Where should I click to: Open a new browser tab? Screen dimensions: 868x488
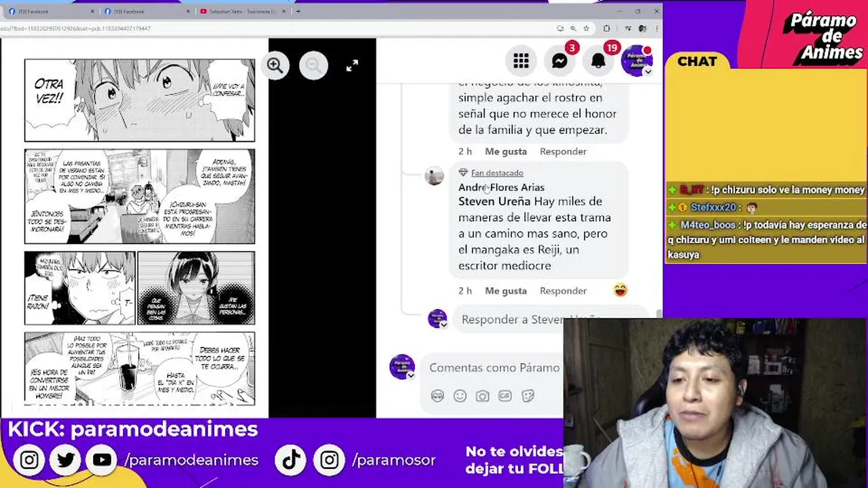click(x=298, y=12)
